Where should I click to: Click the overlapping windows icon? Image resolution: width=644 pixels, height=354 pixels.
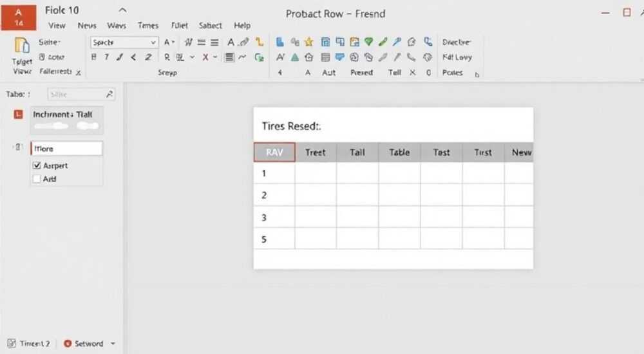pos(340,42)
